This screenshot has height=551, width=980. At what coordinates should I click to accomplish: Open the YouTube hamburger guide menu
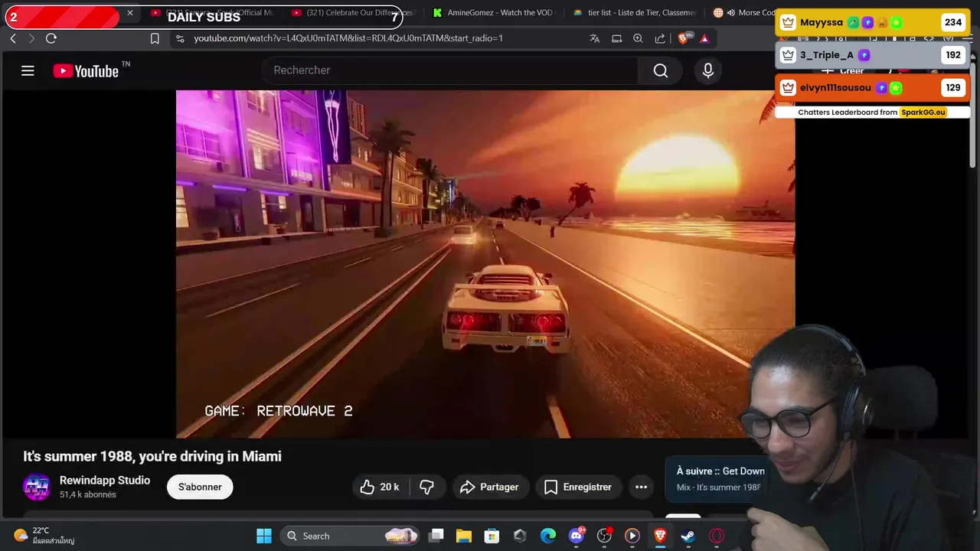point(28,70)
